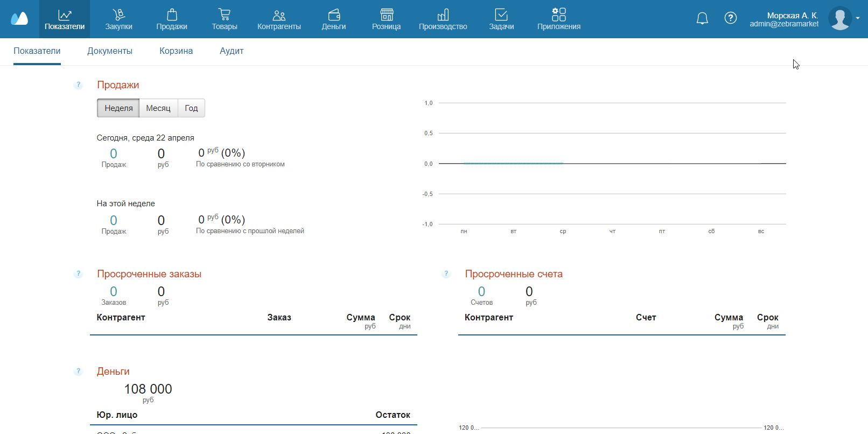This screenshot has height=434, width=868.
Task: Open Контрагенты contacts icon
Action: tap(279, 15)
